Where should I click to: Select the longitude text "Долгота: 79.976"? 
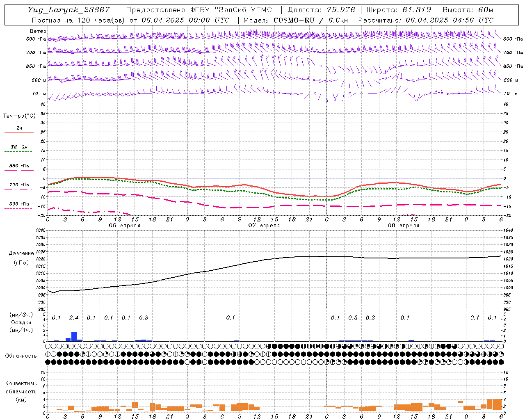322,10
